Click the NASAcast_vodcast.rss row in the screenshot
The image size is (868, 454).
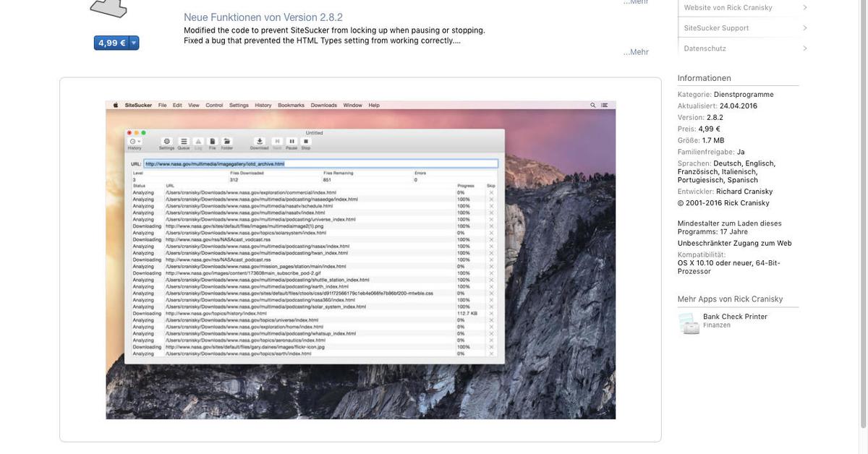[315, 239]
